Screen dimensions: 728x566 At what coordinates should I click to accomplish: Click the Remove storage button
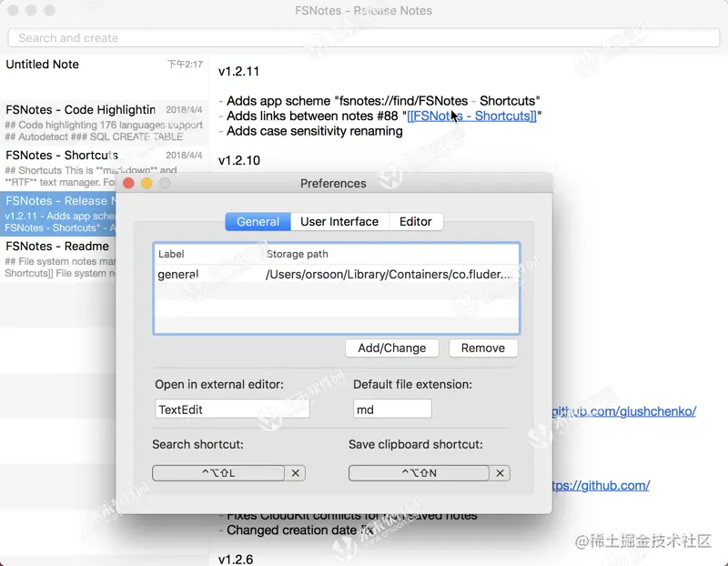[x=483, y=349]
